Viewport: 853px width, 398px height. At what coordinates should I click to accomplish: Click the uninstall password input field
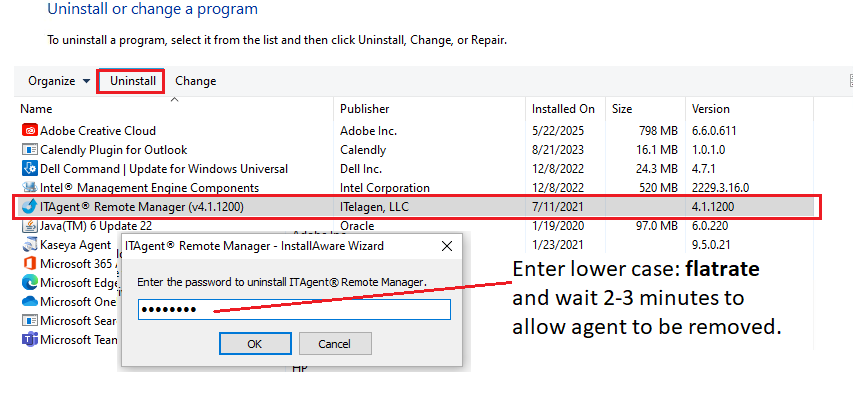[x=294, y=309]
